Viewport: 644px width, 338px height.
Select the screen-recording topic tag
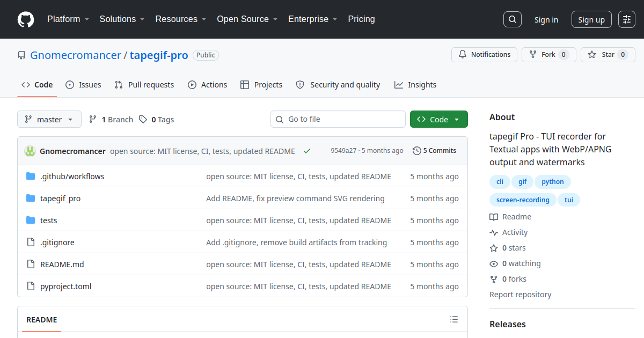[523, 200]
